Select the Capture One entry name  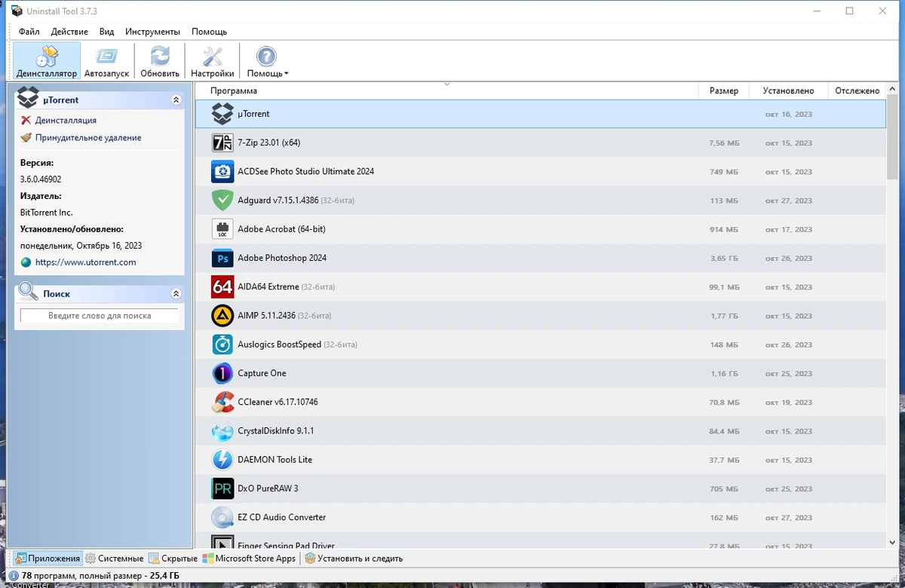tap(262, 373)
